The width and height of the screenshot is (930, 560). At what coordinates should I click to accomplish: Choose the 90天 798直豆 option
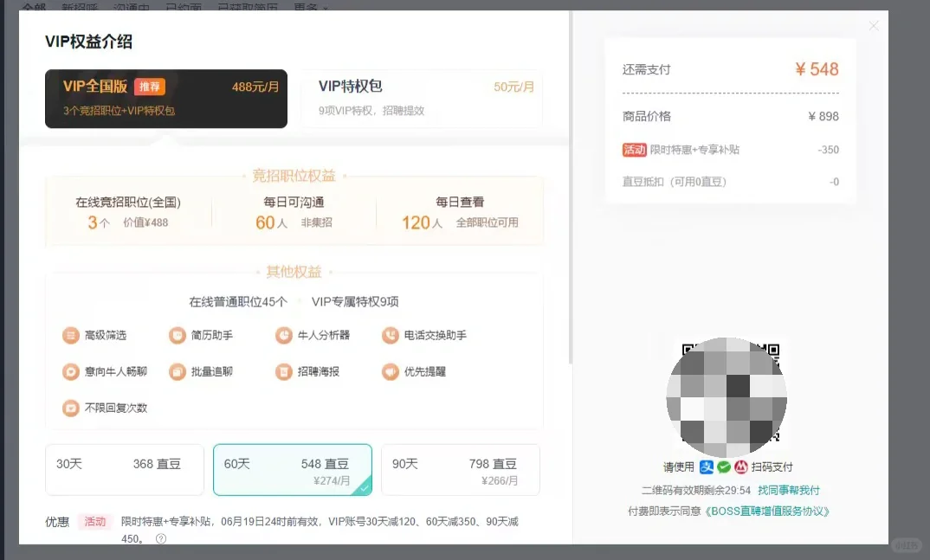tap(461, 469)
